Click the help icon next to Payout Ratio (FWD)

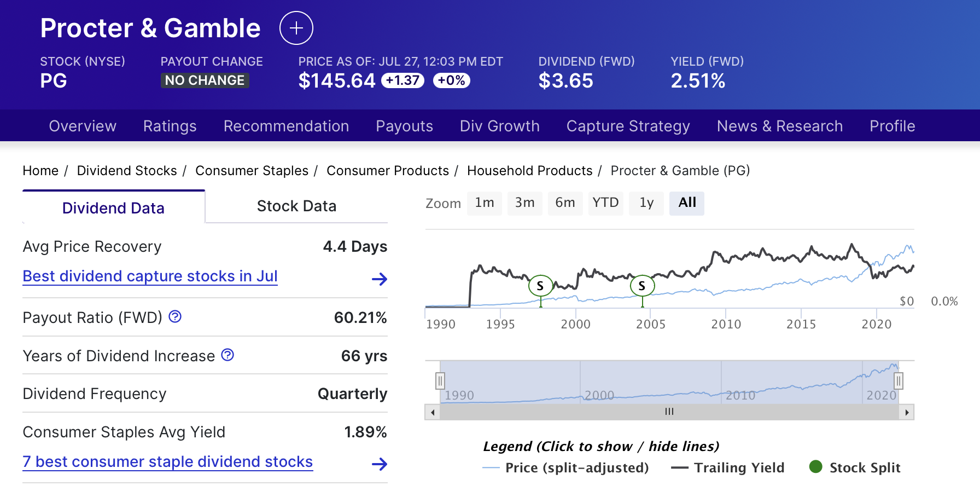pyautogui.click(x=175, y=316)
